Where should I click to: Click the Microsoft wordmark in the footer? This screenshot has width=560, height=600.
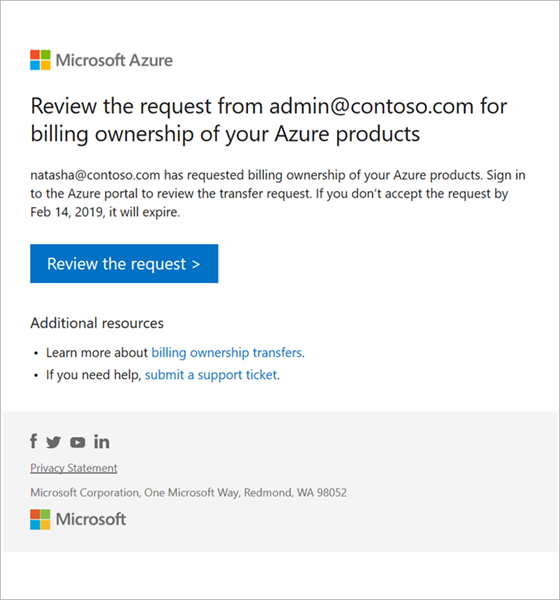91,520
